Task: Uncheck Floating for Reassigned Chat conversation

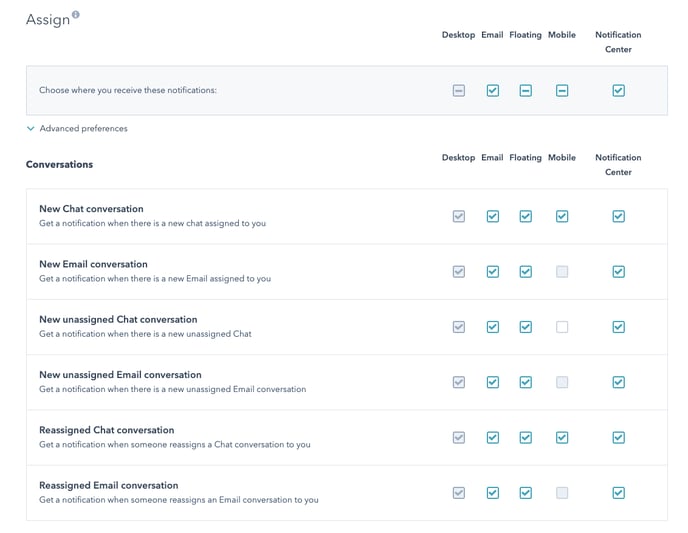Action: click(525, 437)
